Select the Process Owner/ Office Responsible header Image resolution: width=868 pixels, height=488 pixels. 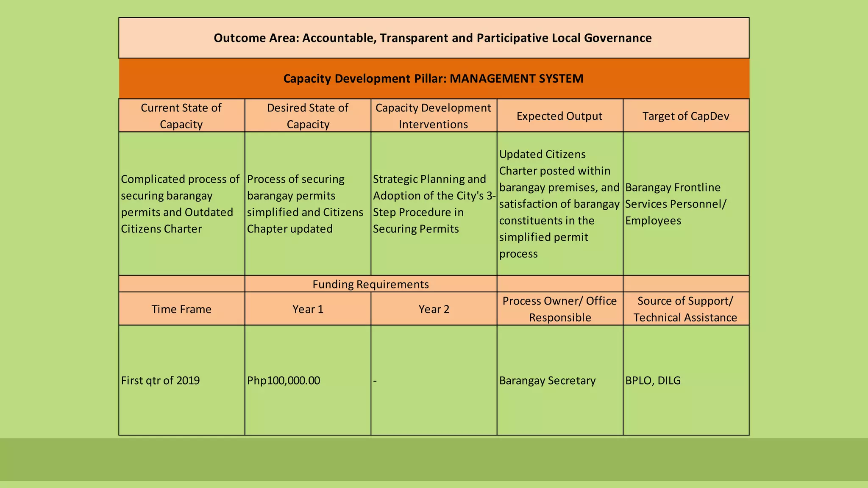(x=559, y=309)
